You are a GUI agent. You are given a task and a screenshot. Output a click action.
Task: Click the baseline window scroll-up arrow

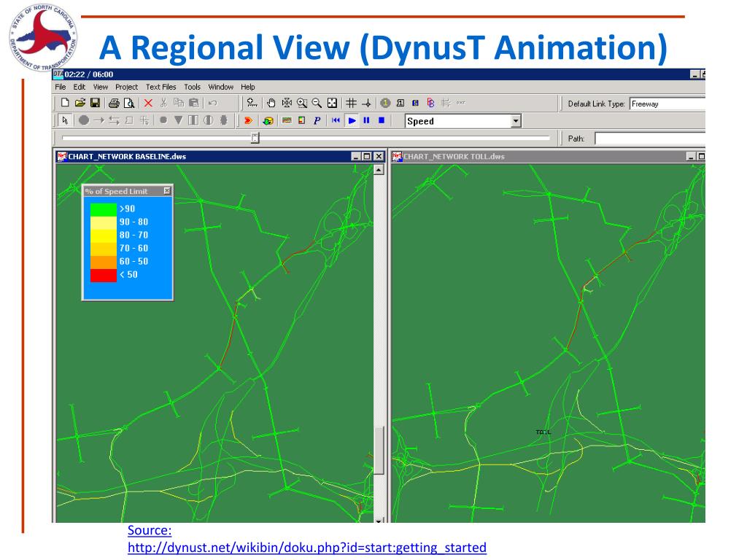379,169
